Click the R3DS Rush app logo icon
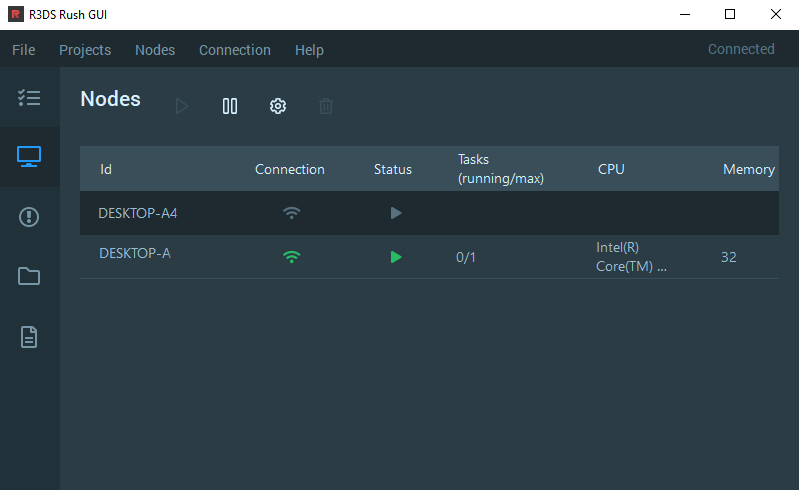Viewport: 799px width, 490px height. point(16,14)
